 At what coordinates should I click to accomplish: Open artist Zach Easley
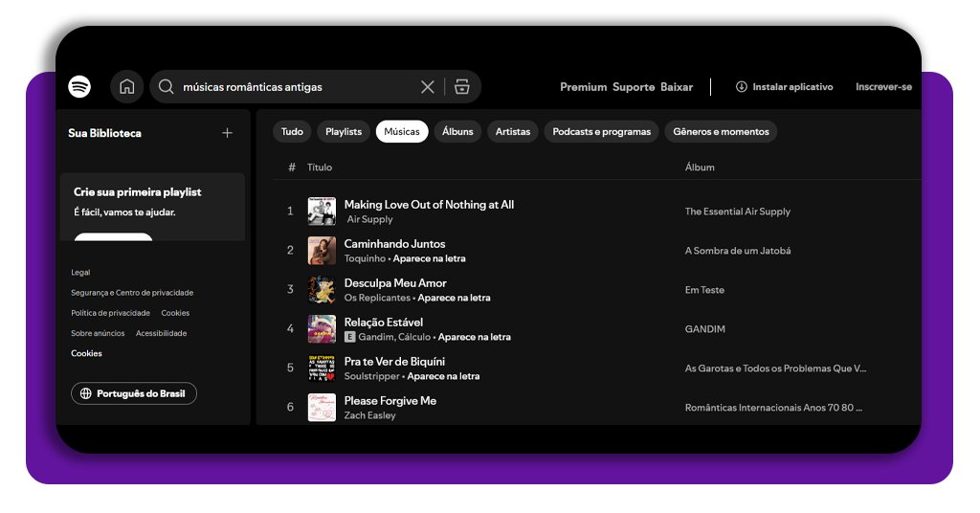pyautogui.click(x=370, y=415)
